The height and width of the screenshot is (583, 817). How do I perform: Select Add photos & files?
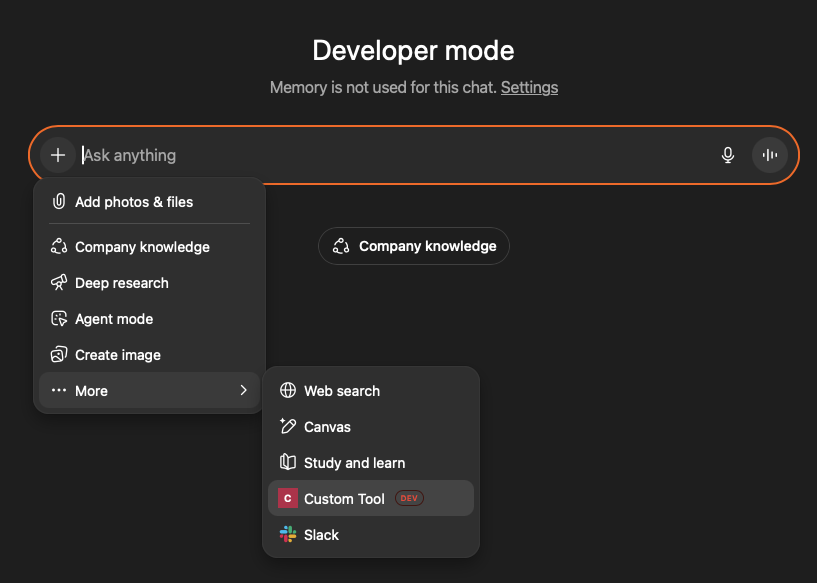pyautogui.click(x=150, y=202)
